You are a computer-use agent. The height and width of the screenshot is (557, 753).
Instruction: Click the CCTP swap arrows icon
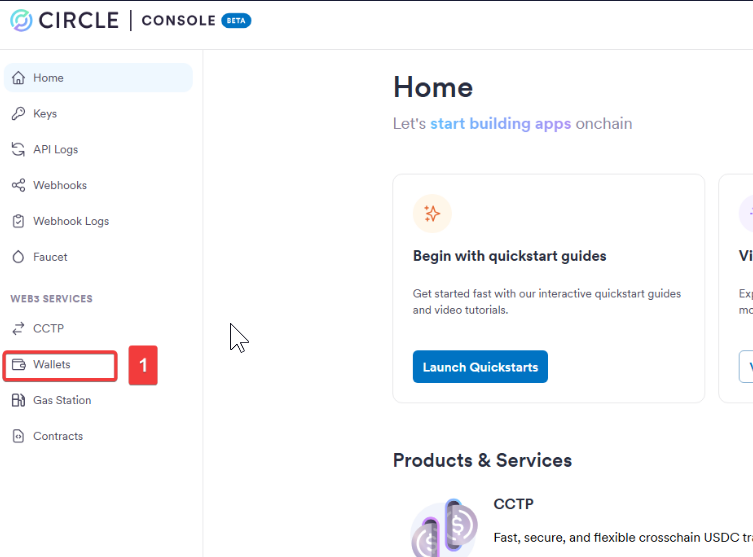pos(18,328)
